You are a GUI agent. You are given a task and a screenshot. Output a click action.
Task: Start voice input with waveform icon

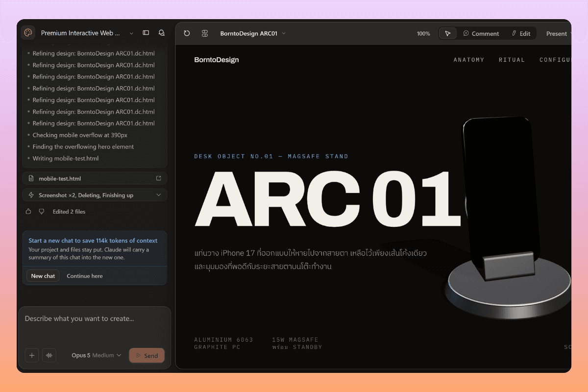(49, 355)
